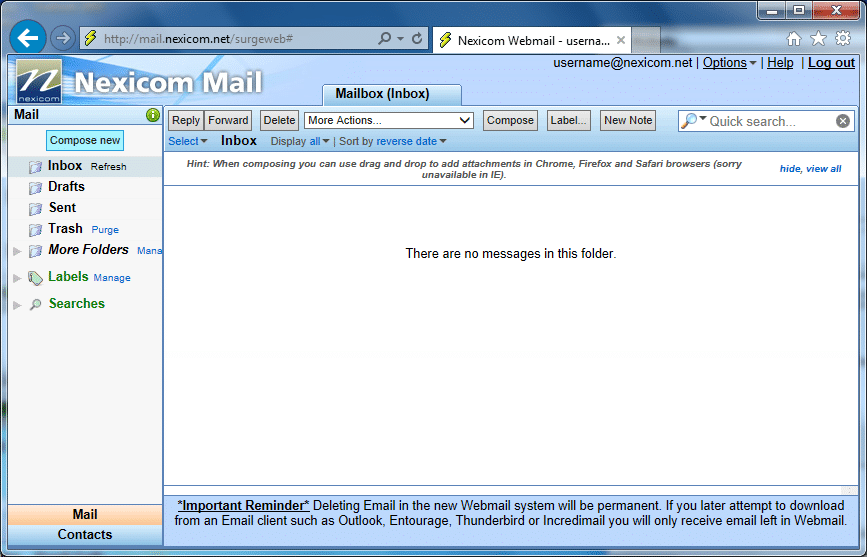The image size is (867, 557).
Task: Click the Help link
Action: point(780,63)
